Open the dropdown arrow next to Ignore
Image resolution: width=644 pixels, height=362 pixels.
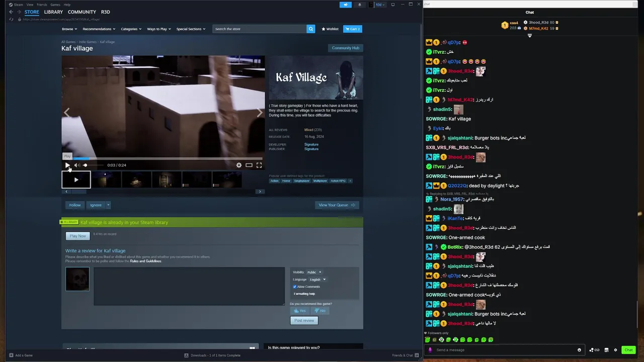(x=108, y=205)
